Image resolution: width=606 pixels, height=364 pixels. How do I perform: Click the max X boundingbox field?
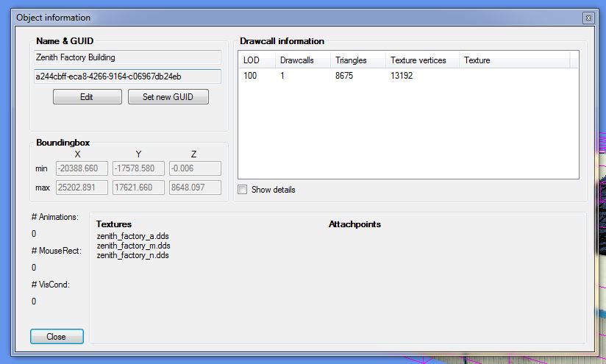(82, 188)
